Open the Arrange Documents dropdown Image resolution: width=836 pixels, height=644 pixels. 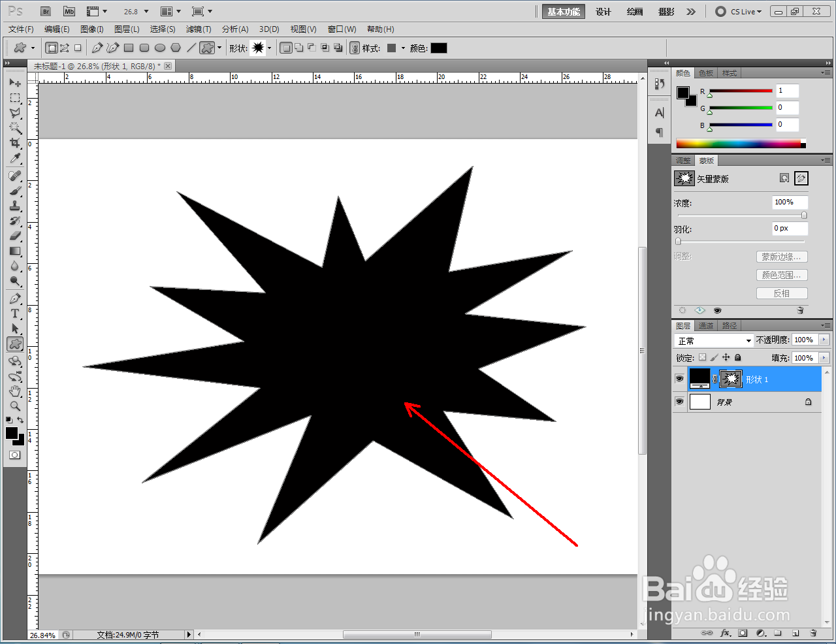171,11
